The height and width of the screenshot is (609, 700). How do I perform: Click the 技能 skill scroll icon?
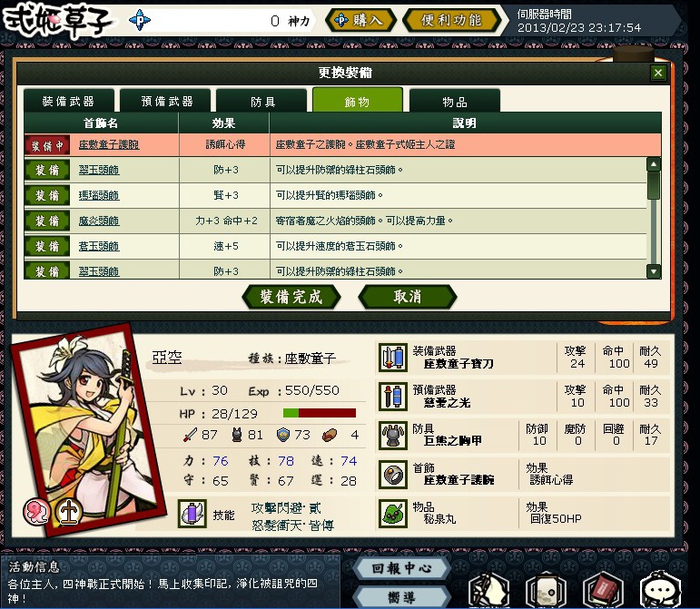(192, 514)
